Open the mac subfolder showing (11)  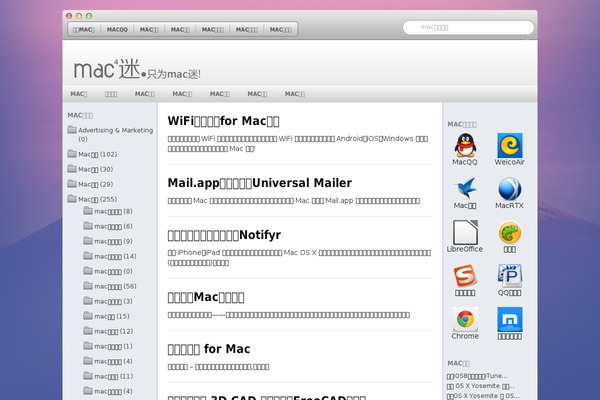[108, 376]
